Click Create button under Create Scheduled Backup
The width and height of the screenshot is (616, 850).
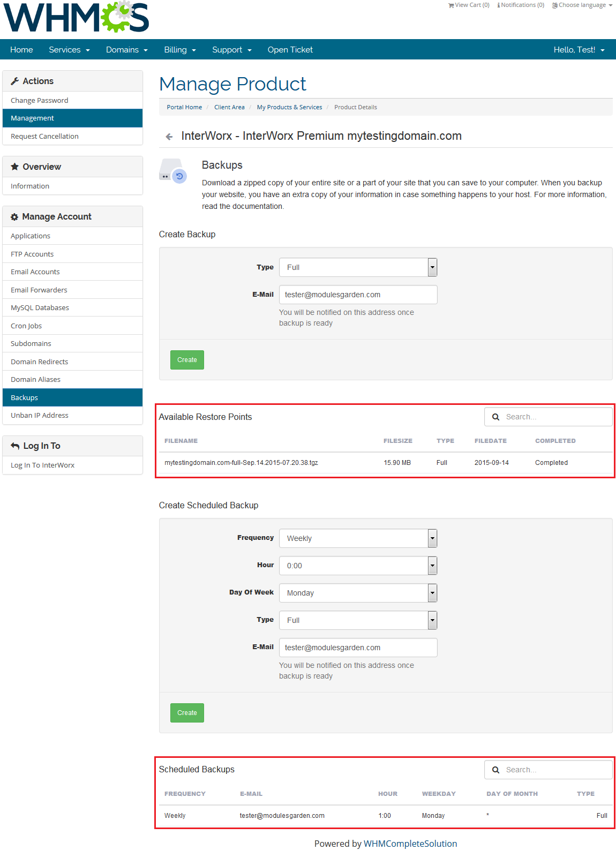point(187,713)
